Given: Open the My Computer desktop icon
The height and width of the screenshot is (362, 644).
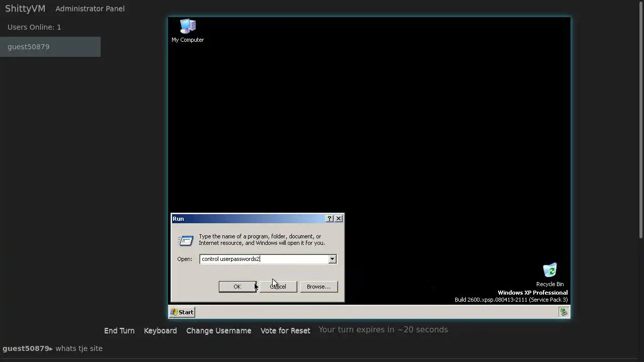Looking at the screenshot, I should 188,31.
